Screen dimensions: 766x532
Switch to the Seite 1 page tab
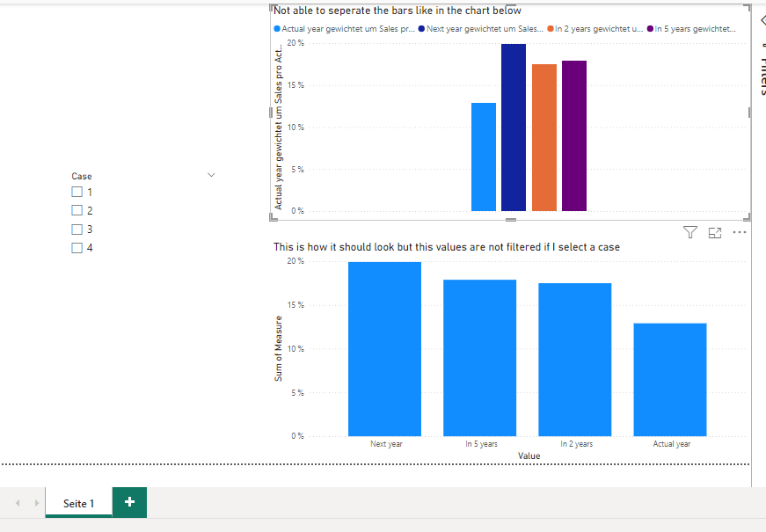coord(78,503)
